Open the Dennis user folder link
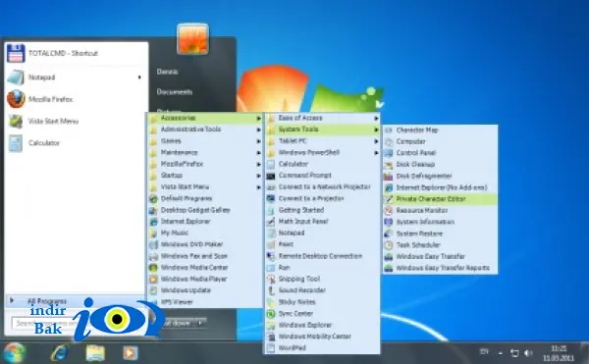This screenshot has width=589, height=364. 168,72
